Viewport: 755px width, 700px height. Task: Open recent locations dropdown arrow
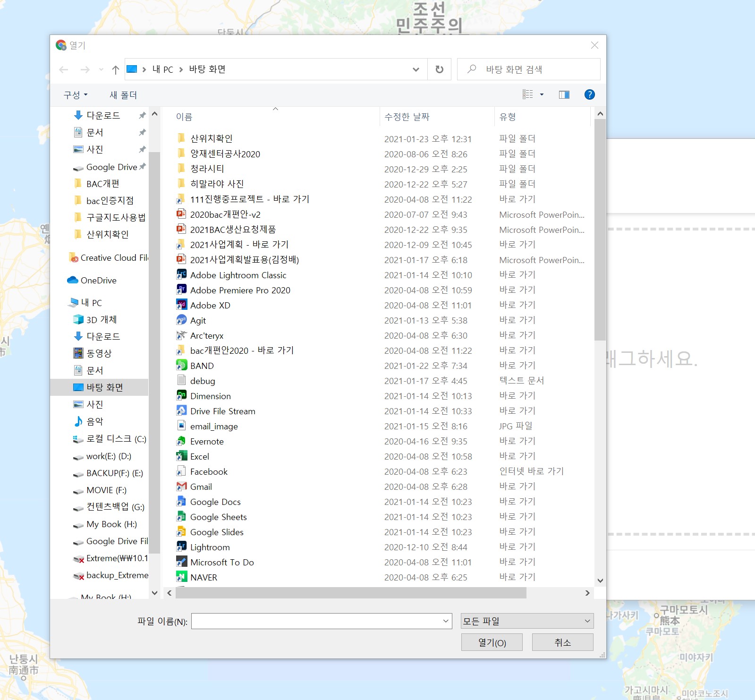(101, 69)
